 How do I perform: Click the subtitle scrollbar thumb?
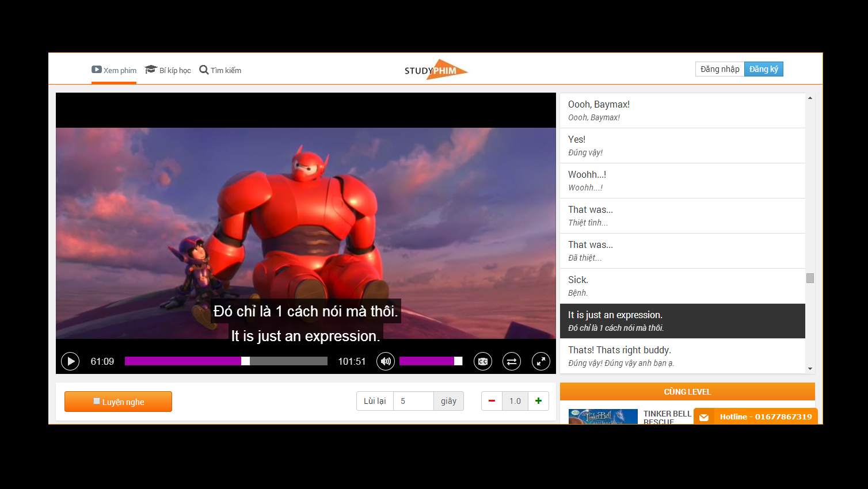tap(810, 278)
